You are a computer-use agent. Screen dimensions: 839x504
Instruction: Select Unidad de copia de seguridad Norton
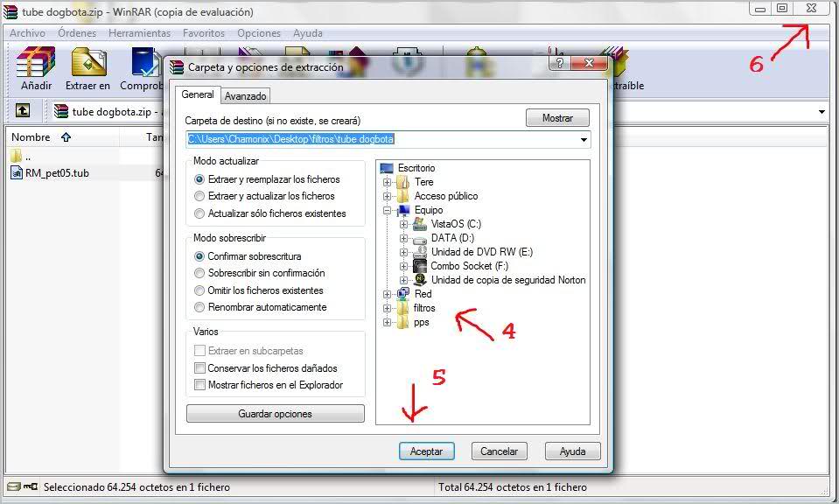508,279
